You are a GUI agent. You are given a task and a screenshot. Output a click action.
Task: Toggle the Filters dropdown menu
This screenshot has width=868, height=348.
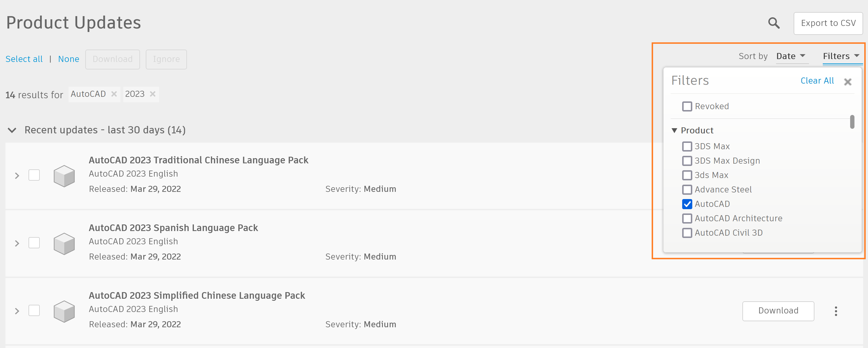pos(841,56)
